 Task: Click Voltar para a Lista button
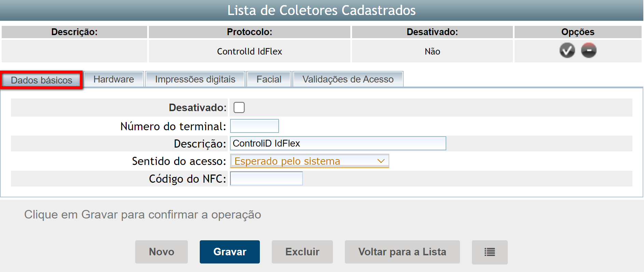tap(402, 252)
